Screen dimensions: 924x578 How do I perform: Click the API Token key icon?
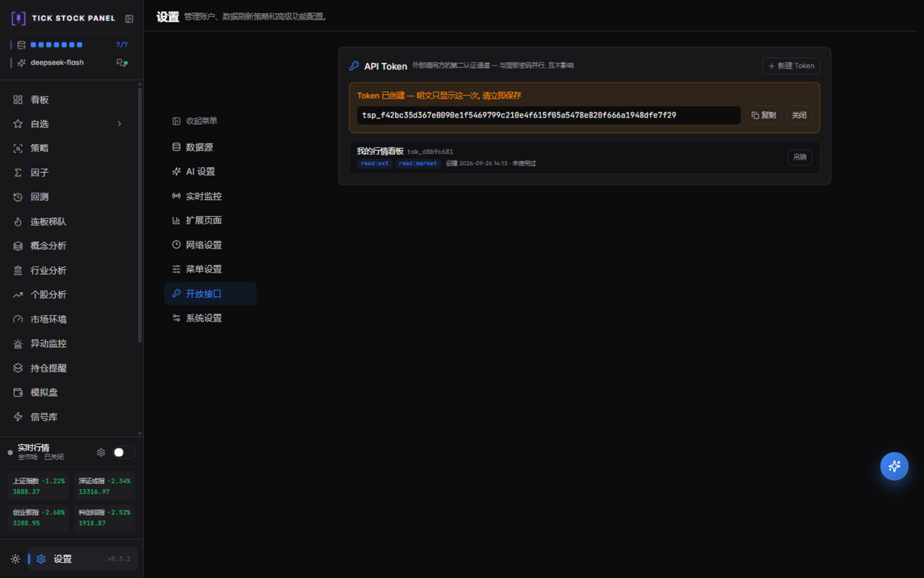click(354, 66)
